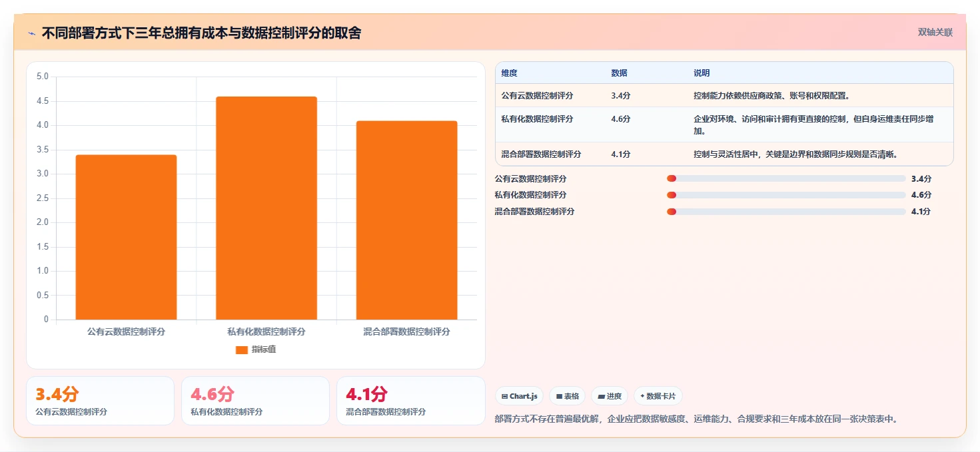Click the 数据 table column header
980x452 pixels.
pos(619,73)
